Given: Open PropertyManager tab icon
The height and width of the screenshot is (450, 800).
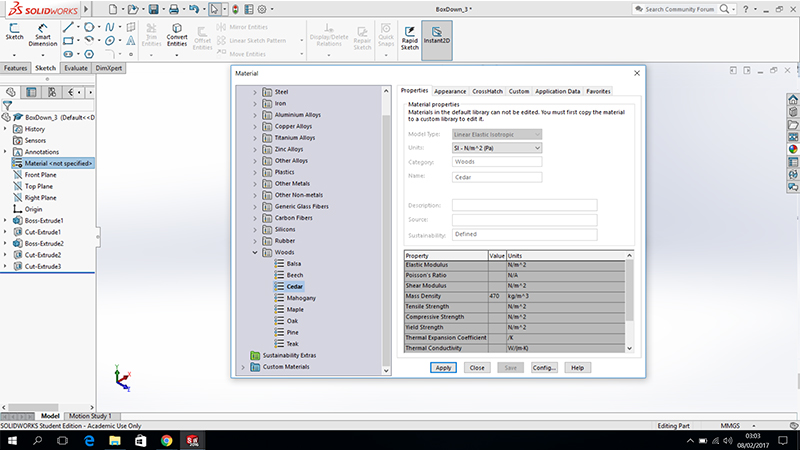Looking at the screenshot, I should (x=31, y=92).
